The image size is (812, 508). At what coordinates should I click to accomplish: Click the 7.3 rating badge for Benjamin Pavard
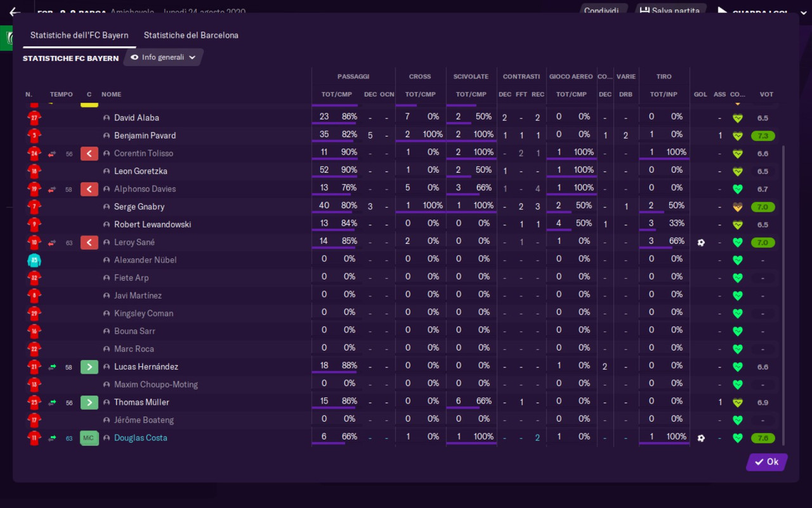(x=763, y=136)
